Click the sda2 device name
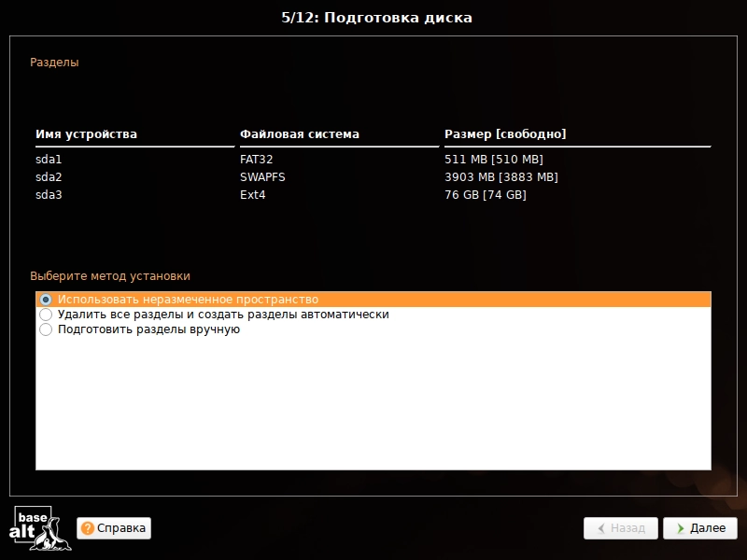The height and width of the screenshot is (560, 747). [x=49, y=177]
